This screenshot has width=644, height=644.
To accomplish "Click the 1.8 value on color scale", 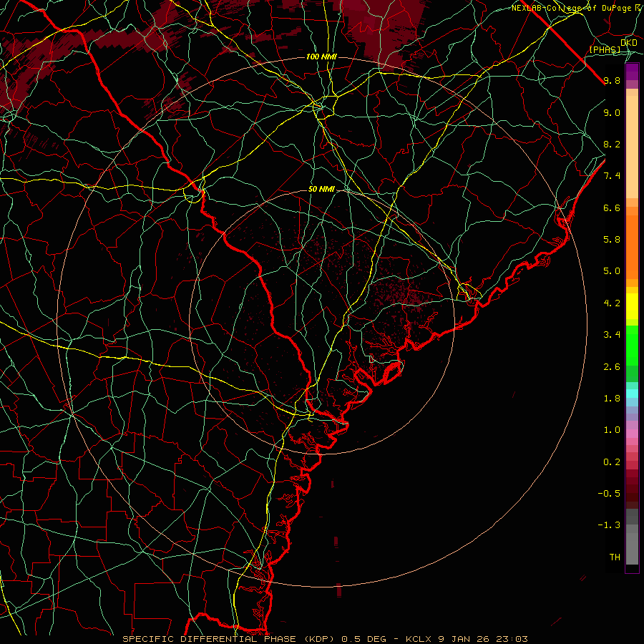I will 612,399.
